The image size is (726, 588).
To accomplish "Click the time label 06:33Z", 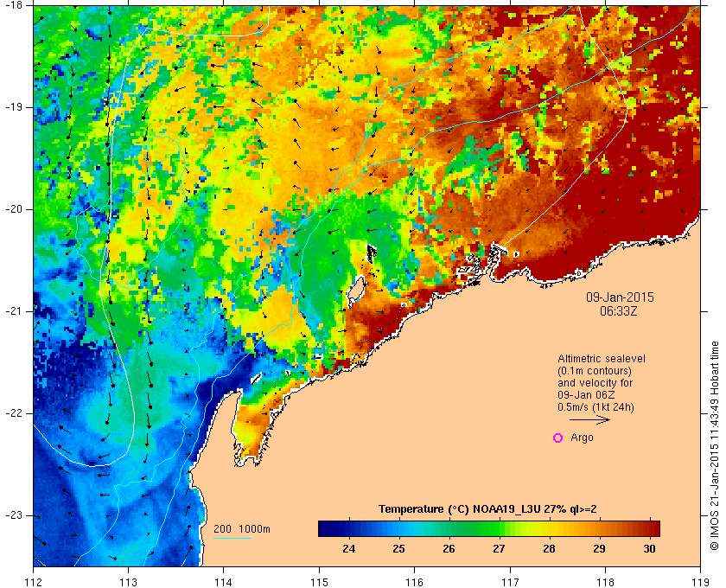I will (619, 311).
